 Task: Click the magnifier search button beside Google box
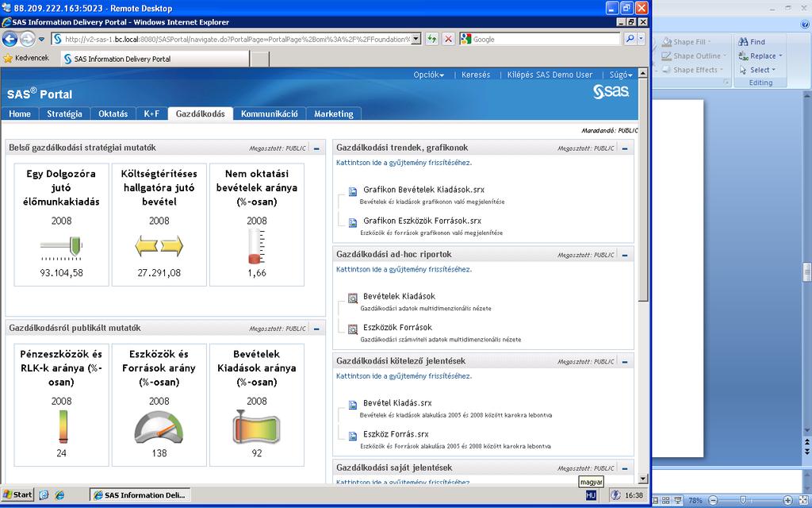coord(630,39)
